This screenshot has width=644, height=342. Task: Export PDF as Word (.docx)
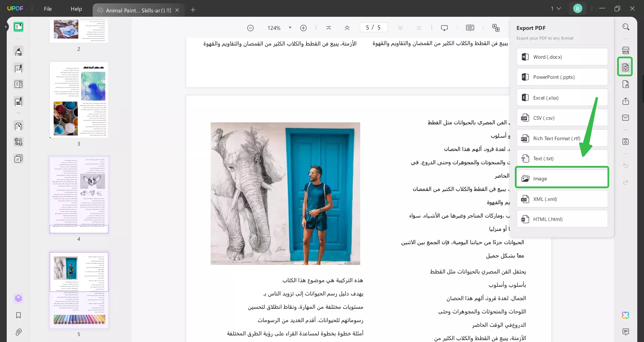point(562,57)
